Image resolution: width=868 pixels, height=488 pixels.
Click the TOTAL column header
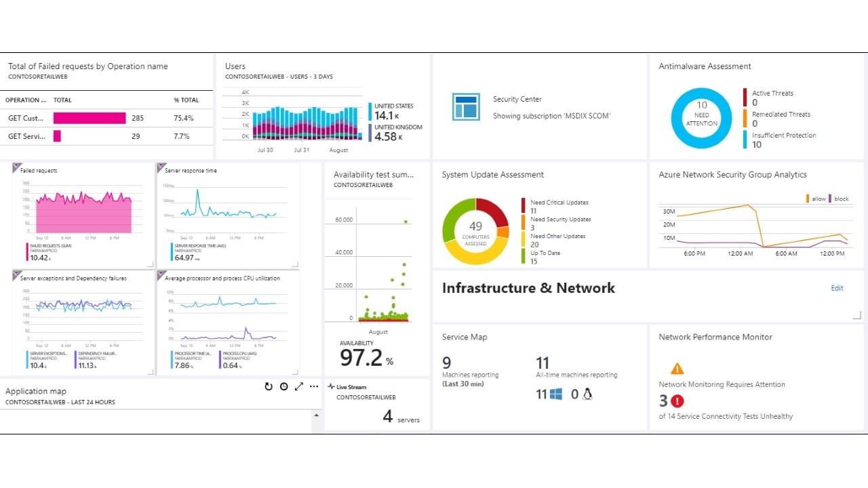tap(62, 100)
